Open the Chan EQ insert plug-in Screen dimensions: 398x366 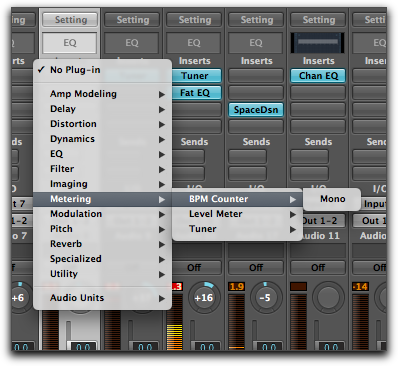pyautogui.click(x=318, y=76)
